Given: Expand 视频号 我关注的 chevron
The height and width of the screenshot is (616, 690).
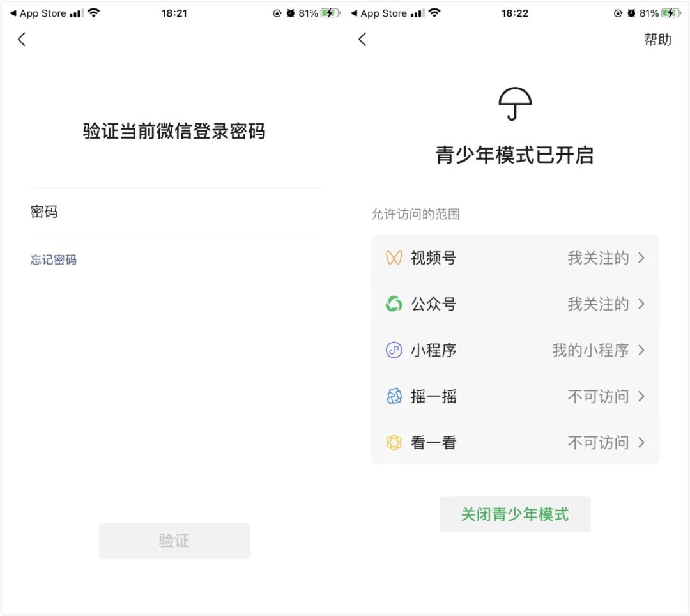Looking at the screenshot, I should (x=641, y=258).
